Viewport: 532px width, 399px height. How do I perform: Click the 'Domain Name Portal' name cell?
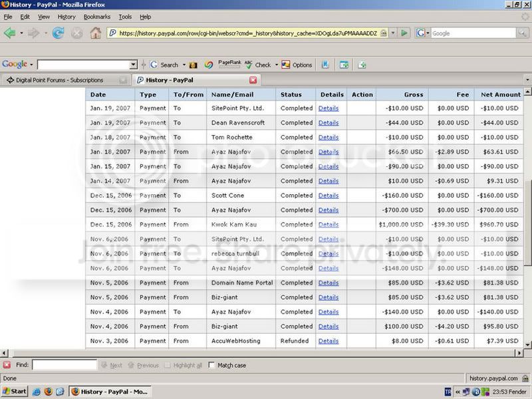242,283
